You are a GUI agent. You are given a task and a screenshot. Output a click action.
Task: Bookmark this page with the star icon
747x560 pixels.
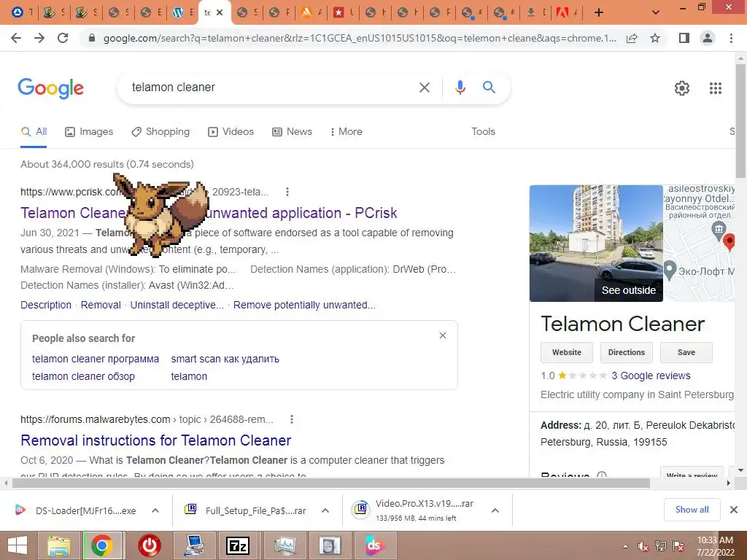(x=655, y=38)
